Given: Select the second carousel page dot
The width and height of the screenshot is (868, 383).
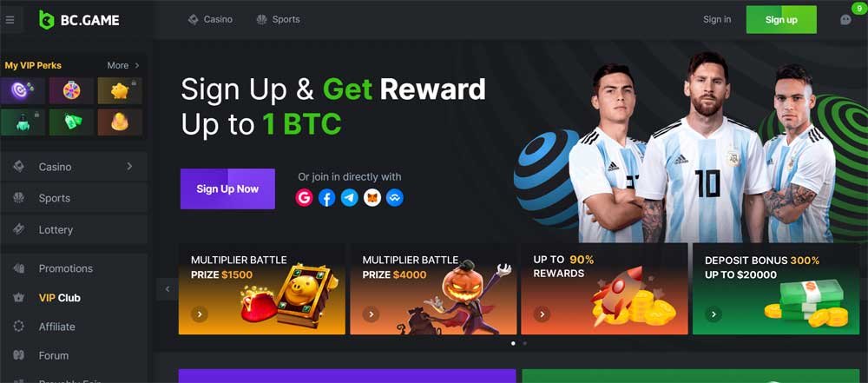Looking at the screenshot, I should (525, 344).
